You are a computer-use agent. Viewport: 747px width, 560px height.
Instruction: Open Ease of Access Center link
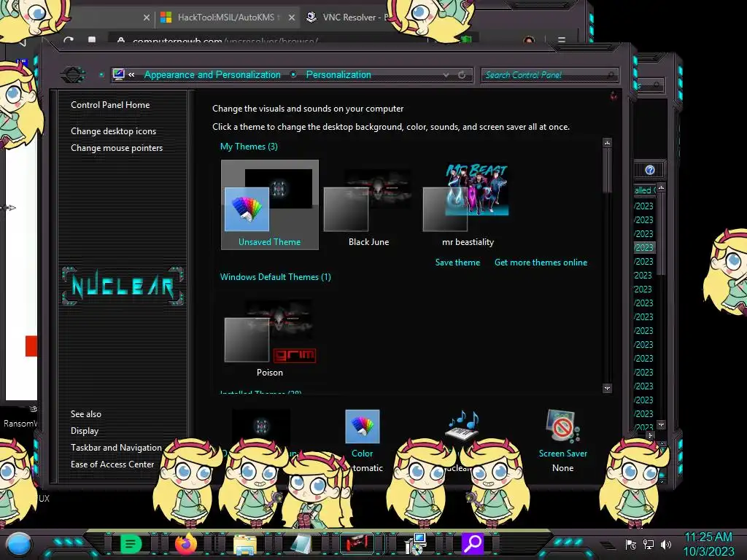112,464
